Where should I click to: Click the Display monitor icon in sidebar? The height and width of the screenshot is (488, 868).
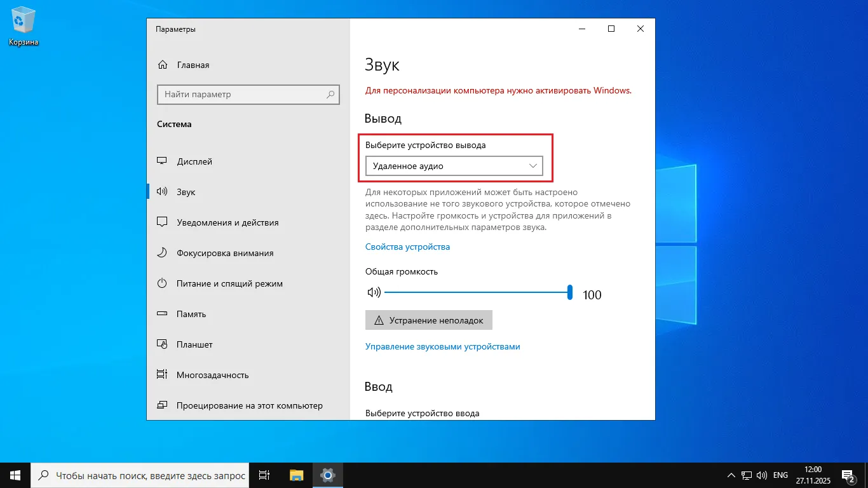[x=163, y=161]
